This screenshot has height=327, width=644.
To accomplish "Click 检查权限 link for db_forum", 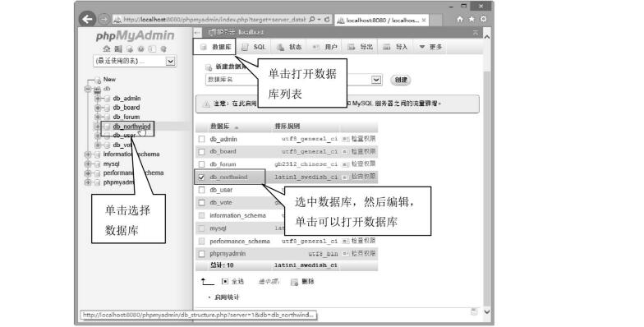I will tap(363, 164).
